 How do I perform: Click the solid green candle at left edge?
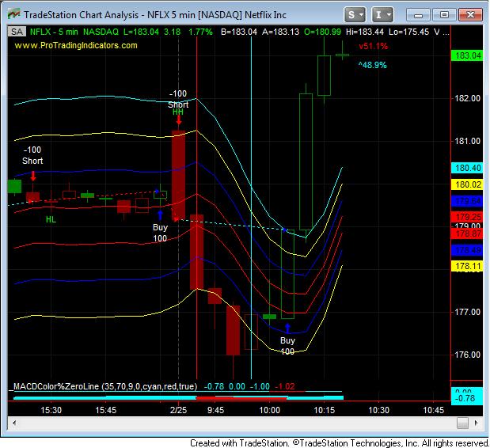click(x=14, y=187)
